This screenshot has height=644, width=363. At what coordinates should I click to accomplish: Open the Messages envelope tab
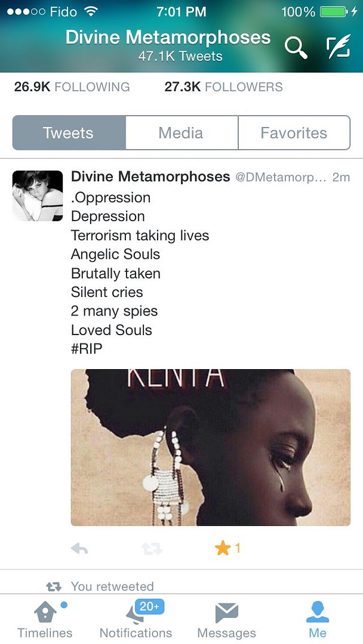(x=226, y=620)
